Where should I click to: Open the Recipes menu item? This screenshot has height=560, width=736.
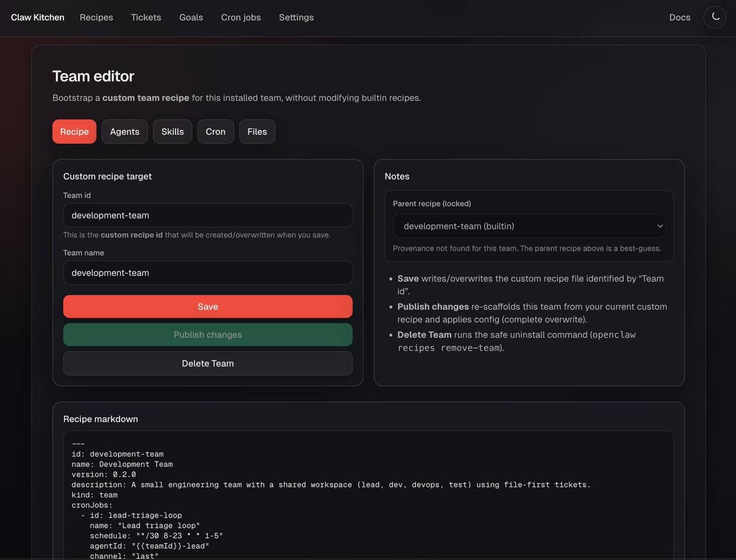coord(96,17)
